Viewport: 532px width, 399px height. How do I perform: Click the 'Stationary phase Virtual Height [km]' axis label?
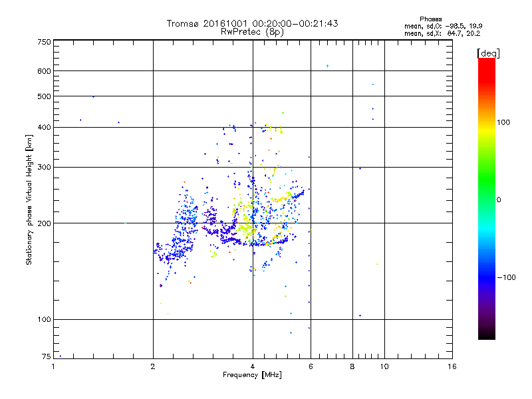[29, 199]
